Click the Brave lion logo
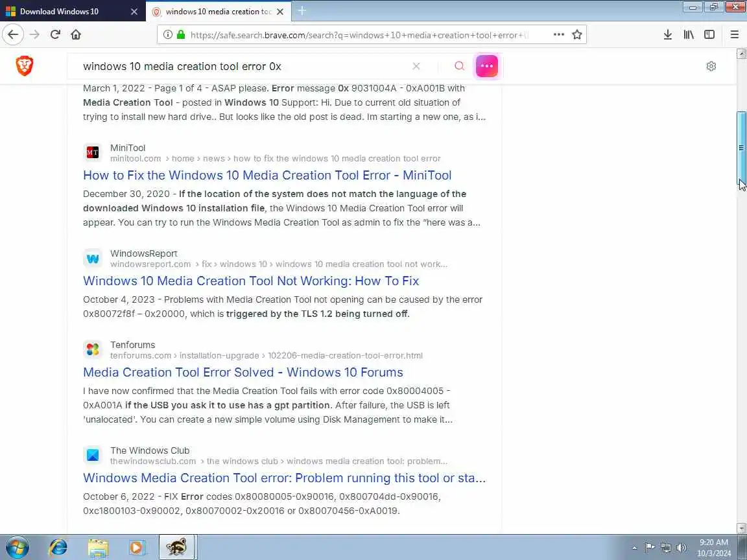The height and width of the screenshot is (560, 747). coord(24,65)
